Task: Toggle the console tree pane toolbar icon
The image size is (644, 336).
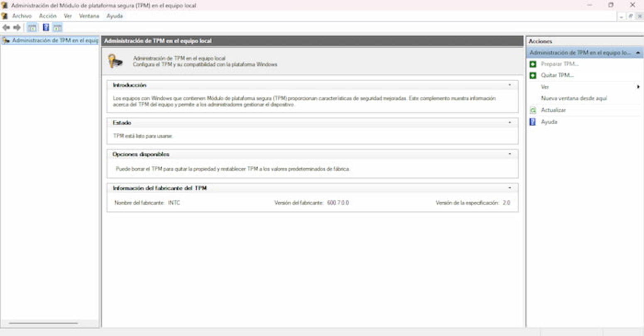Action: pos(32,27)
